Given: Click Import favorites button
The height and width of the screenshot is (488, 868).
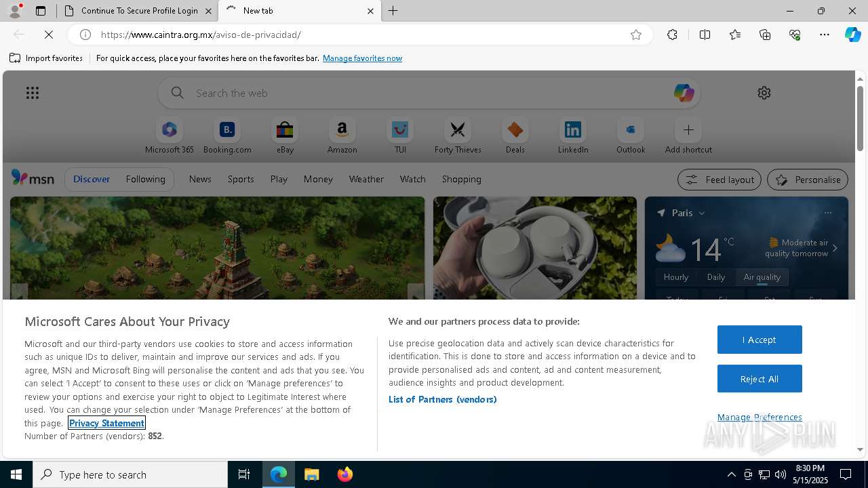Looking at the screenshot, I should click(x=46, y=58).
